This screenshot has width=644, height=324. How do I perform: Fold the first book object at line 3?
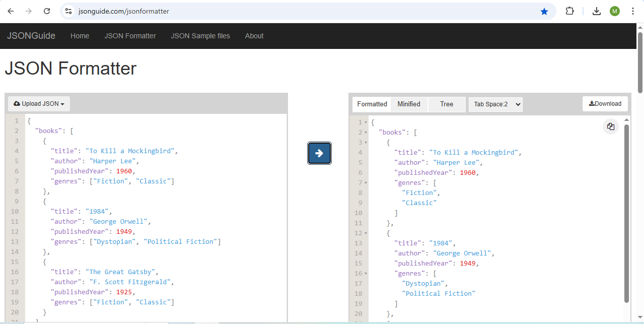(x=366, y=143)
